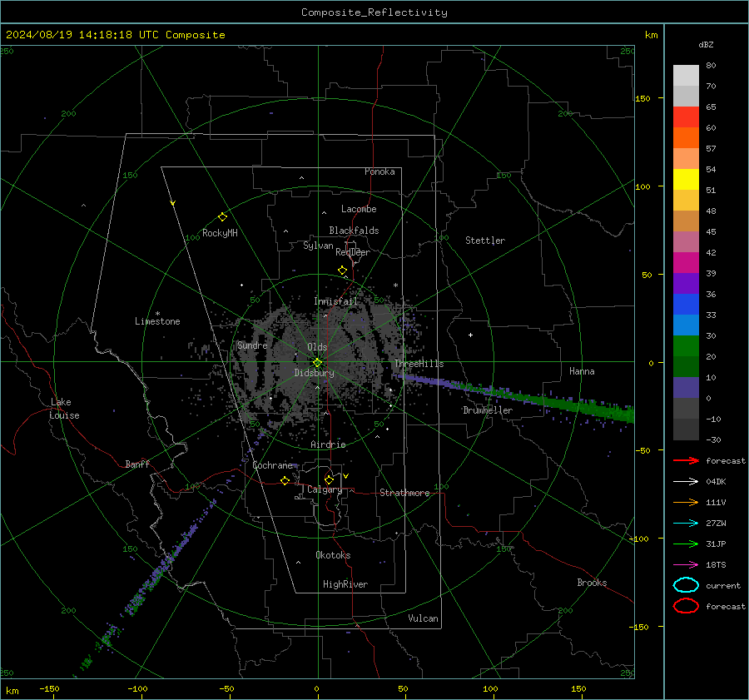This screenshot has width=749, height=700.
Task: Select the Didsbury label
Action: click(314, 373)
